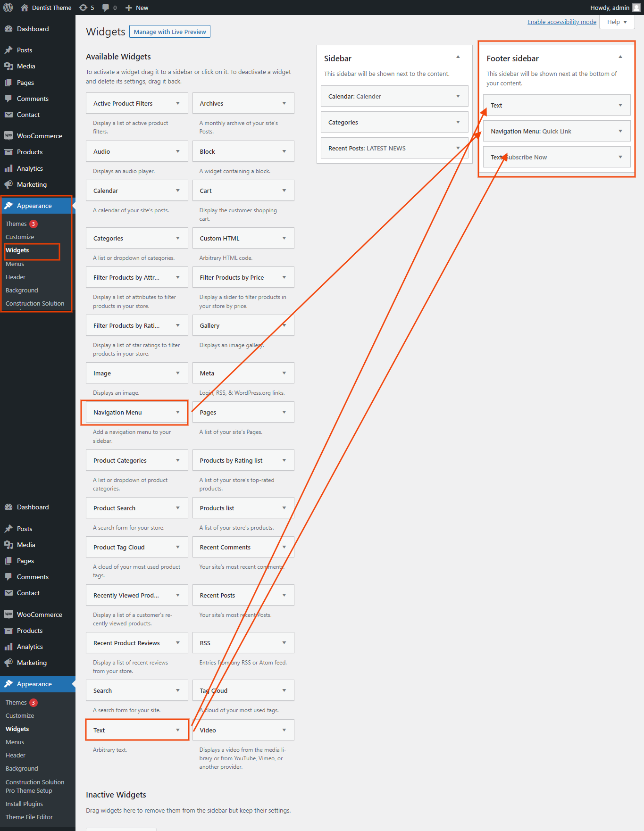Screen dimensions: 644x831
Task: Expand the Filter Products by Price widget
Action: pyautogui.click(x=284, y=277)
